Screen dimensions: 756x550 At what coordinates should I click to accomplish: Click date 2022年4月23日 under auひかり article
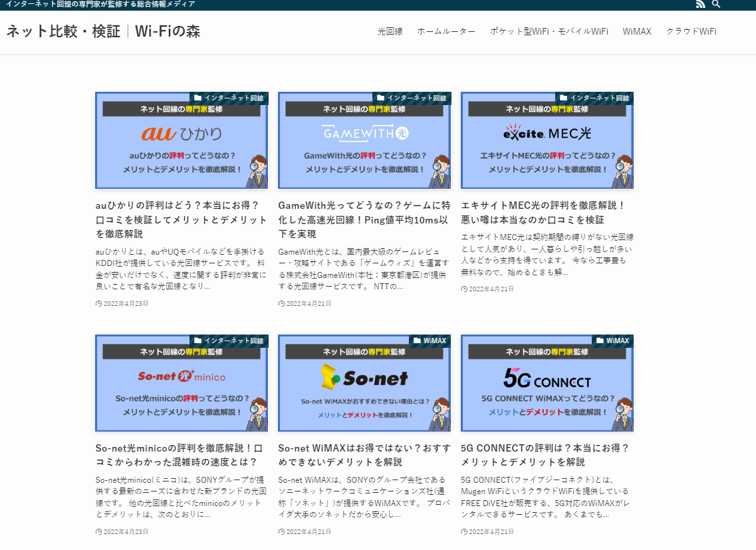pyautogui.click(x=122, y=303)
